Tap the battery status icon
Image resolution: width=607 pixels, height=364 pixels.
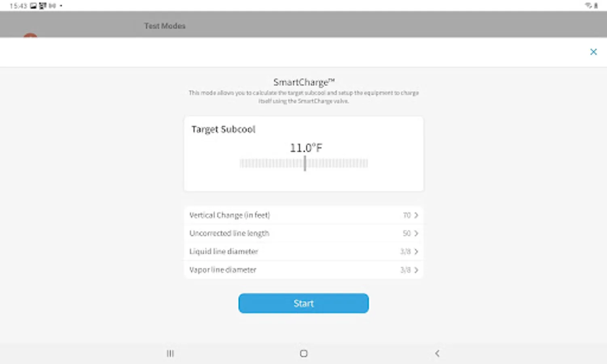pyautogui.click(x=596, y=5)
